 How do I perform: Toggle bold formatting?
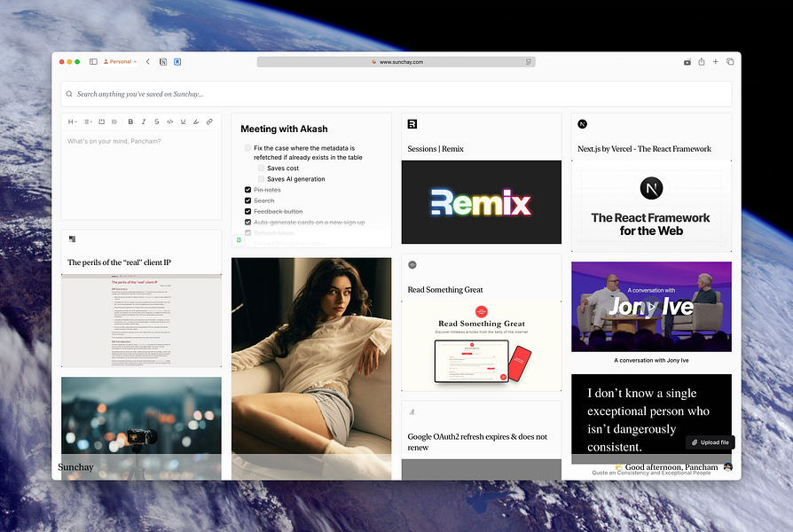pyautogui.click(x=130, y=121)
